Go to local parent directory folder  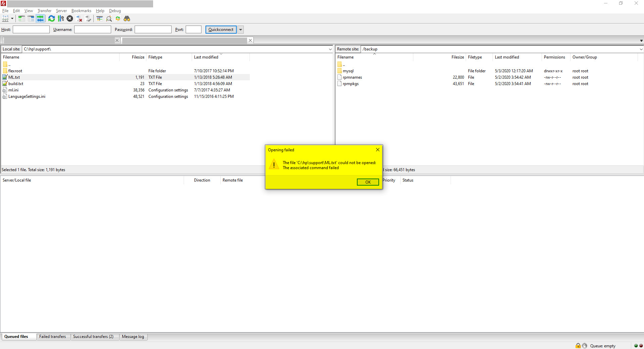(x=5, y=65)
